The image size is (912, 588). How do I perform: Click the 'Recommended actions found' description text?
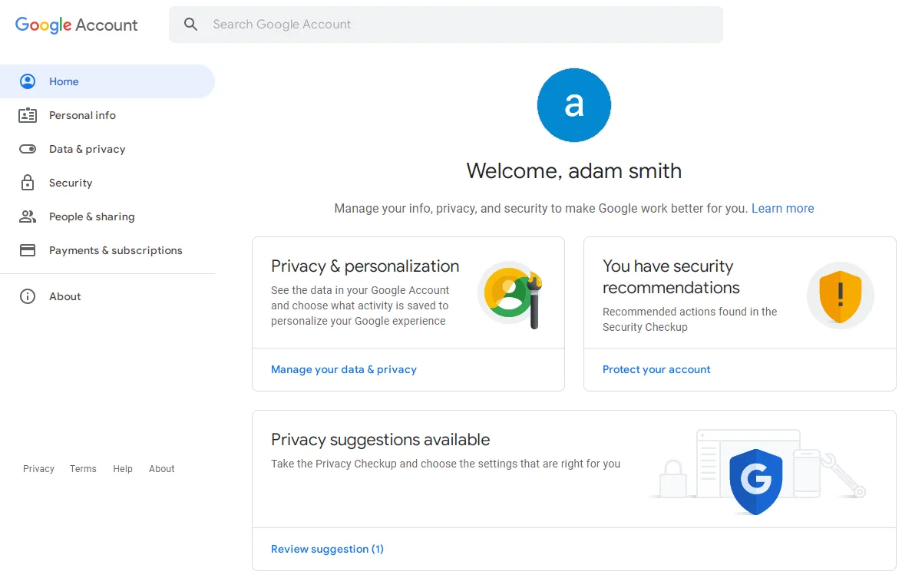click(690, 319)
